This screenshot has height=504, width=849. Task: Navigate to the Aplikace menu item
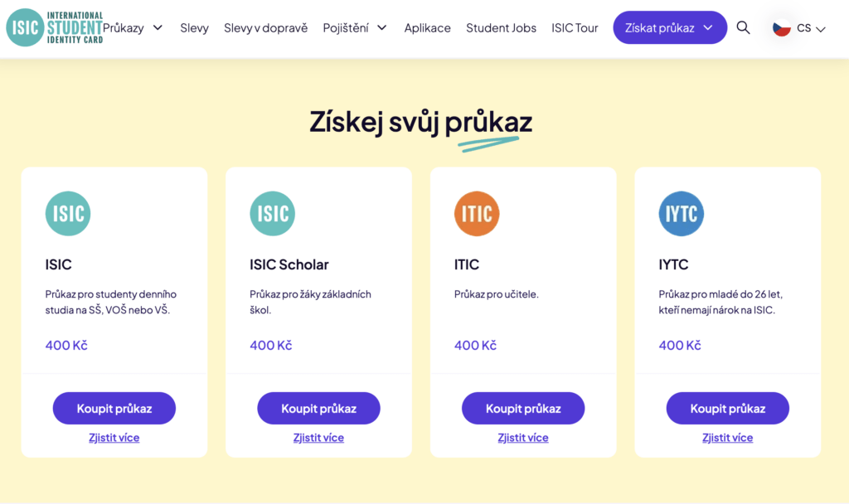click(x=428, y=28)
